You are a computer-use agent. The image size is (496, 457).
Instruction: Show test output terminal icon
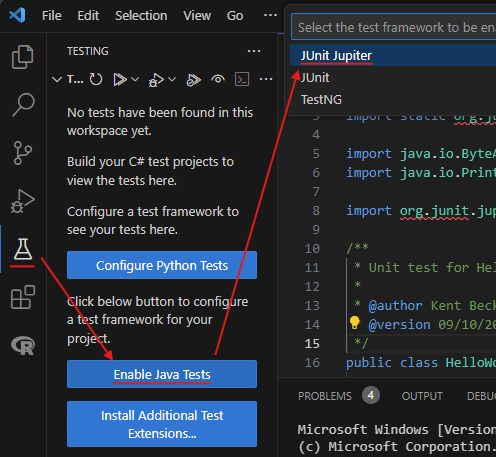click(x=242, y=79)
